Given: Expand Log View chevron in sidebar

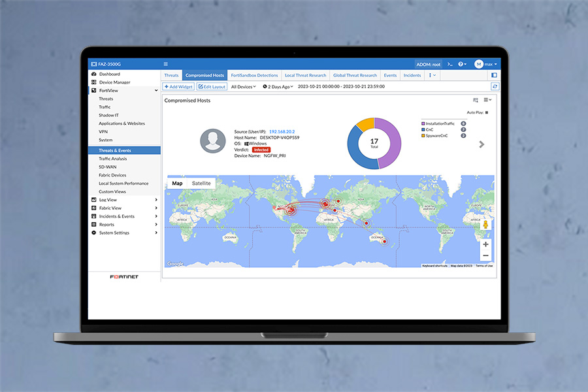Looking at the screenshot, I should (x=156, y=200).
